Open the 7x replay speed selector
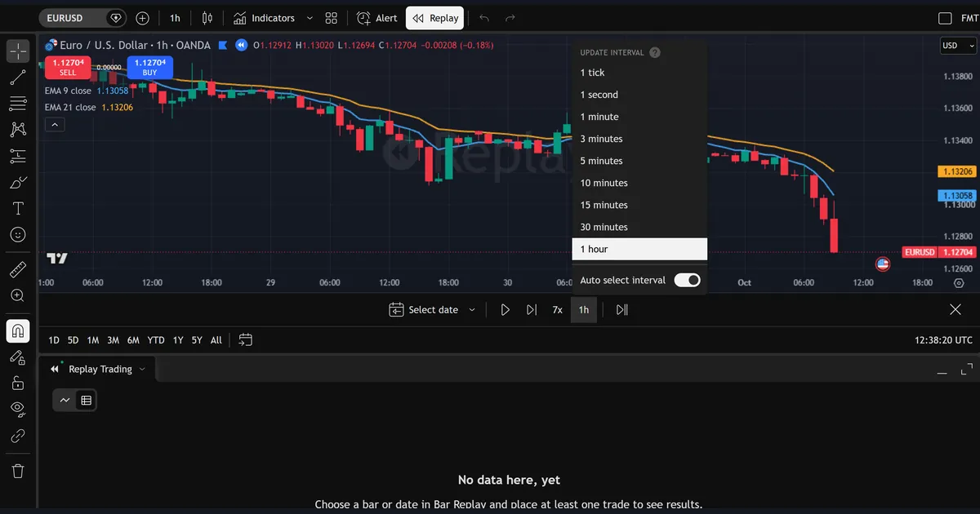The height and width of the screenshot is (514, 980). [x=557, y=310]
